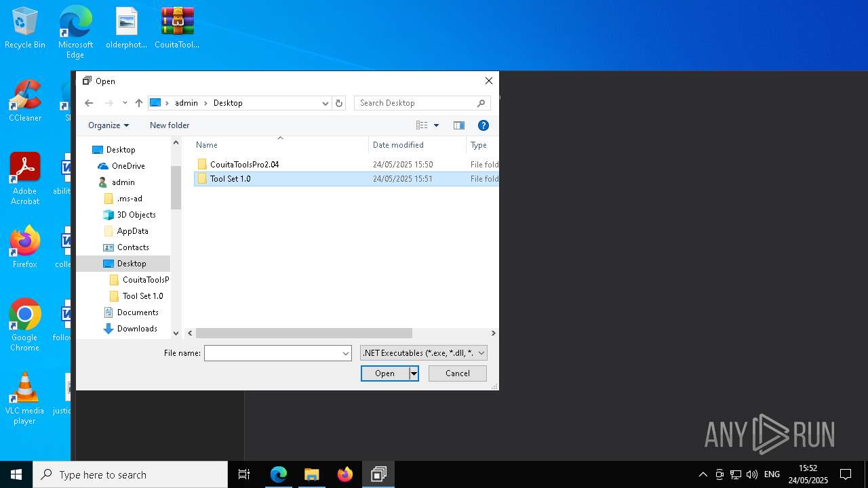Click the ENG language indicator

click(772, 474)
